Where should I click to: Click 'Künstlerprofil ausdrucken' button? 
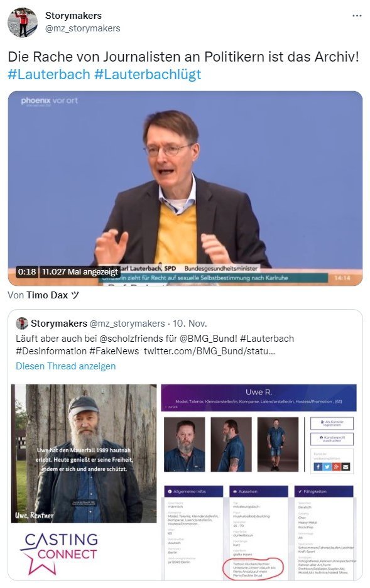pos(332,439)
